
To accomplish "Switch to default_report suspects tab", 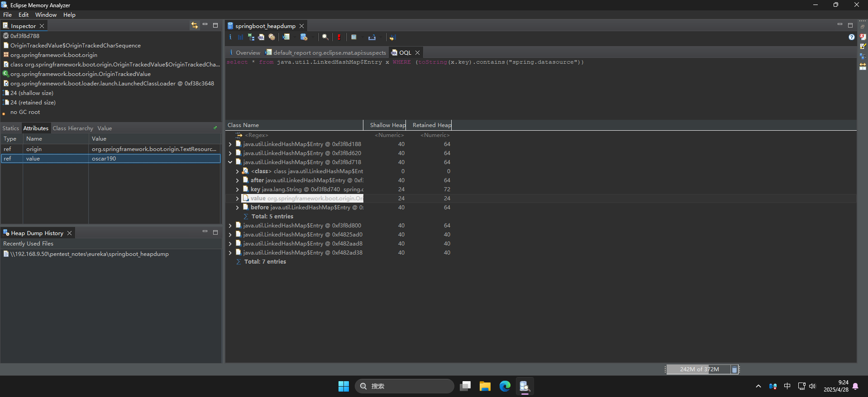I will pyautogui.click(x=326, y=52).
